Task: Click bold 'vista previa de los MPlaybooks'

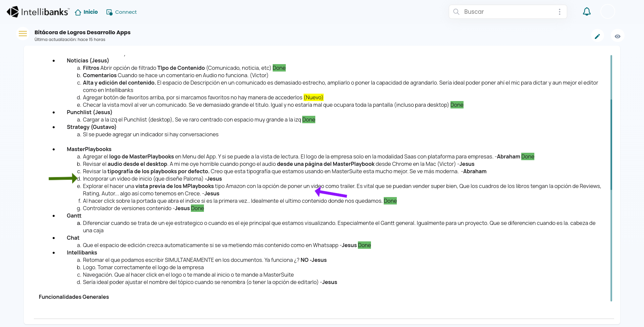Action: pos(174,186)
